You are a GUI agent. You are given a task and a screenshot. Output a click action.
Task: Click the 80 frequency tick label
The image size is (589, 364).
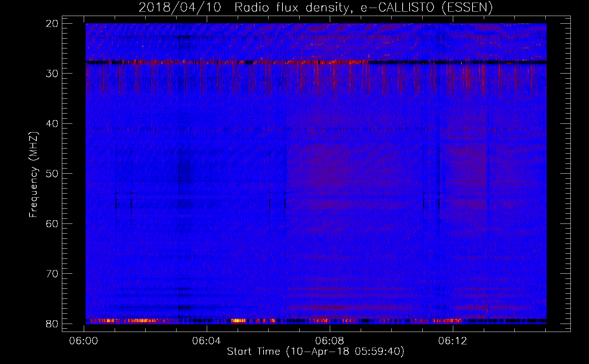tap(52, 324)
